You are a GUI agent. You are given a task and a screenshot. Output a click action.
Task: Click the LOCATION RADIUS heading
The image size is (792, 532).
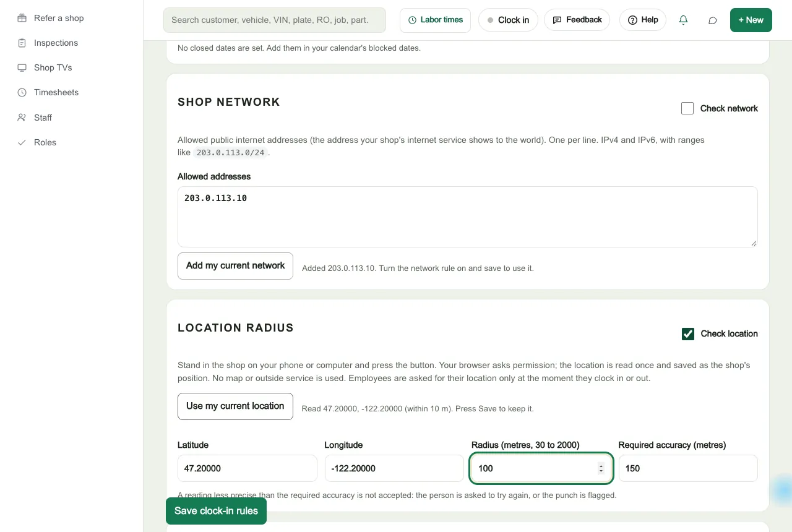pos(236,328)
